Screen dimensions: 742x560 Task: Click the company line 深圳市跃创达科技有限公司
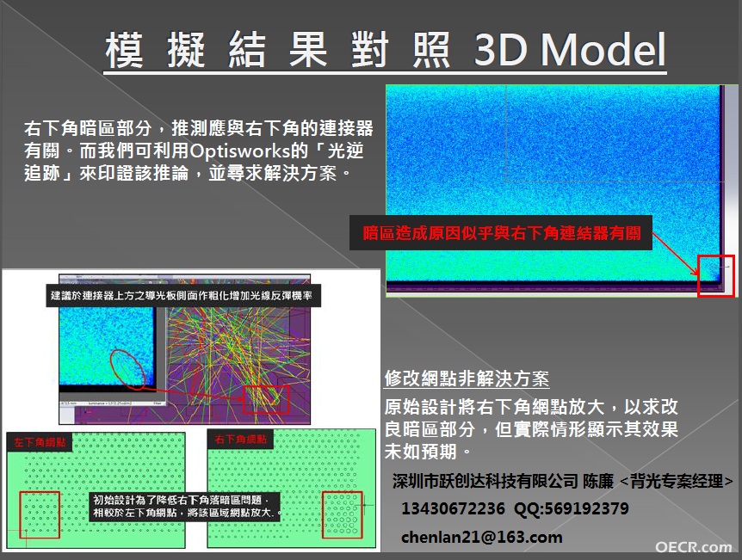point(485,481)
